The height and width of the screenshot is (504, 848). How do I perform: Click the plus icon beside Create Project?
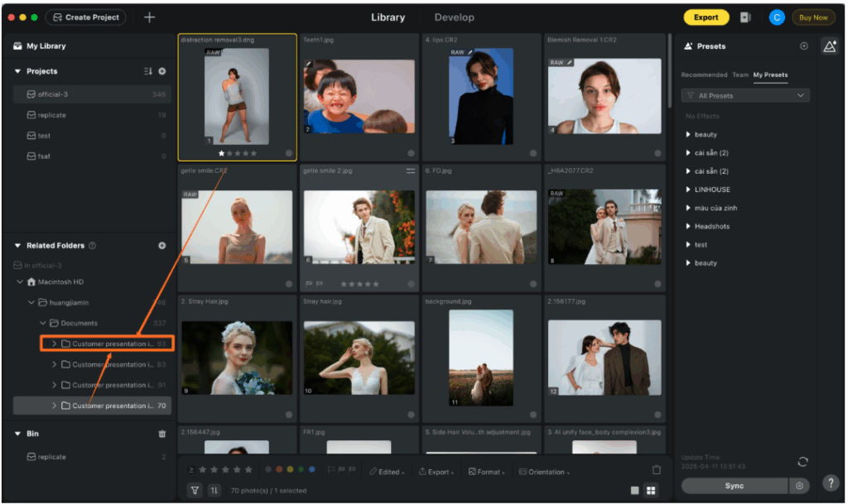click(149, 17)
